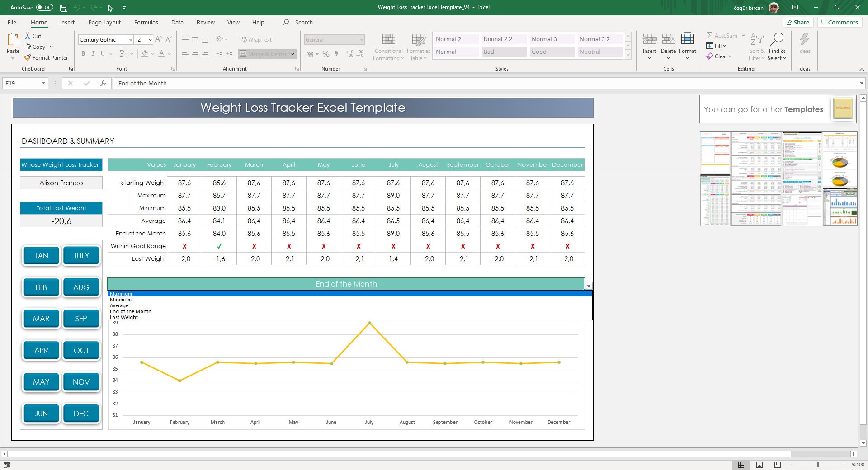Toggle AutoSave off
The height and width of the screenshot is (470, 868).
[x=44, y=7]
